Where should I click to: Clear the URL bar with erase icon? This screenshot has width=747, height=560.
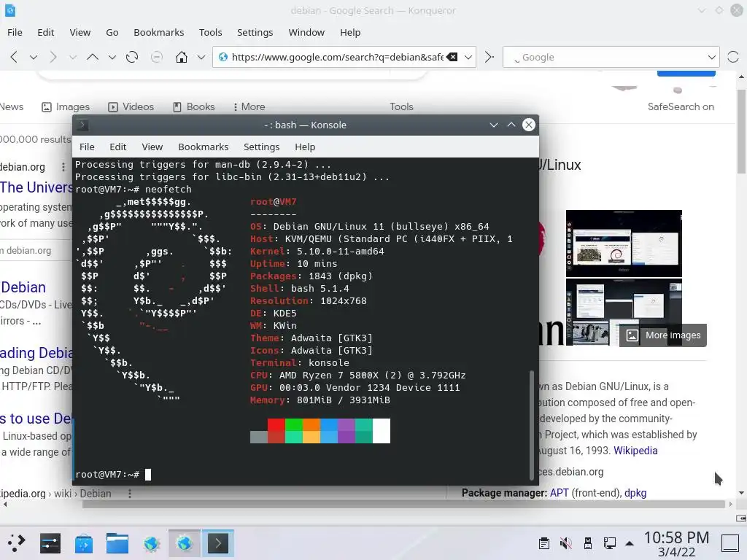coord(452,57)
